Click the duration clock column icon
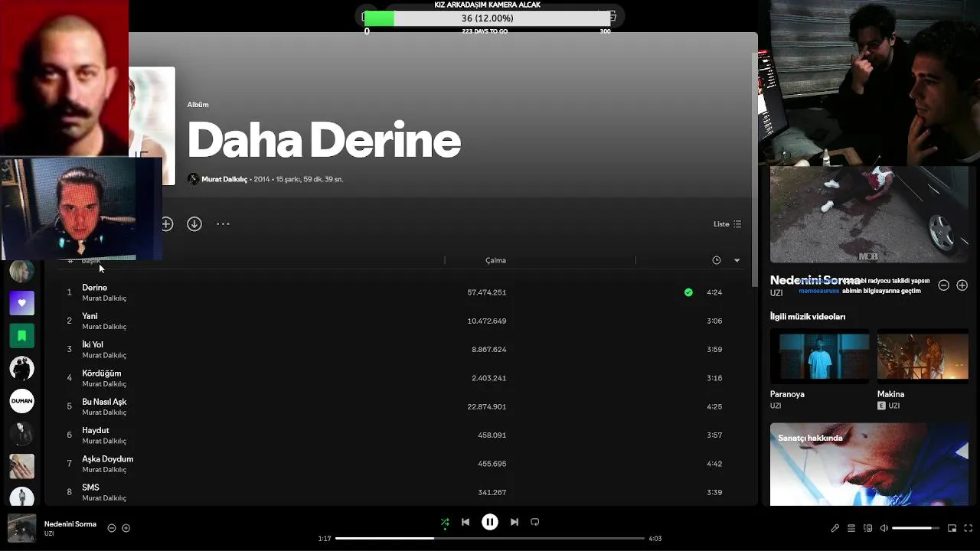This screenshot has width=980, height=551. tap(717, 260)
